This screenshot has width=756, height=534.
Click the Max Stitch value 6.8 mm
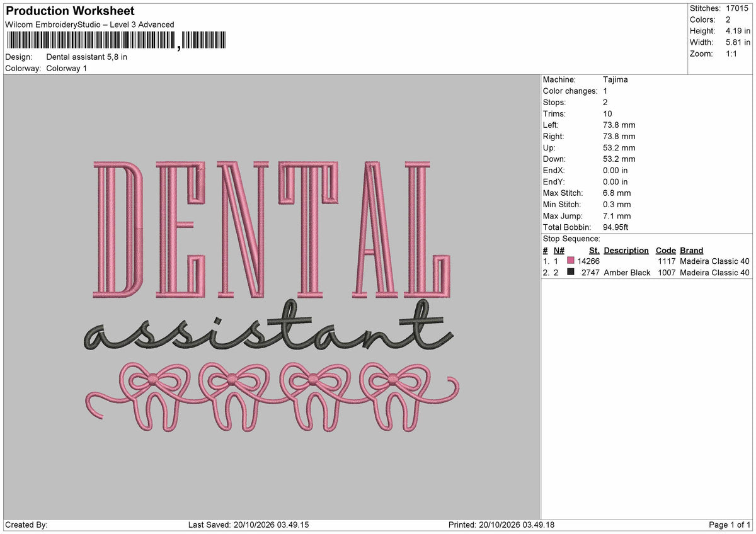click(617, 193)
